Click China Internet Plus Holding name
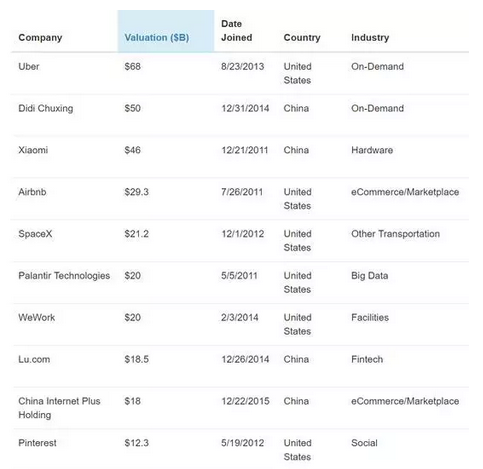Viewport: 483px width, 469px height. tap(59, 408)
